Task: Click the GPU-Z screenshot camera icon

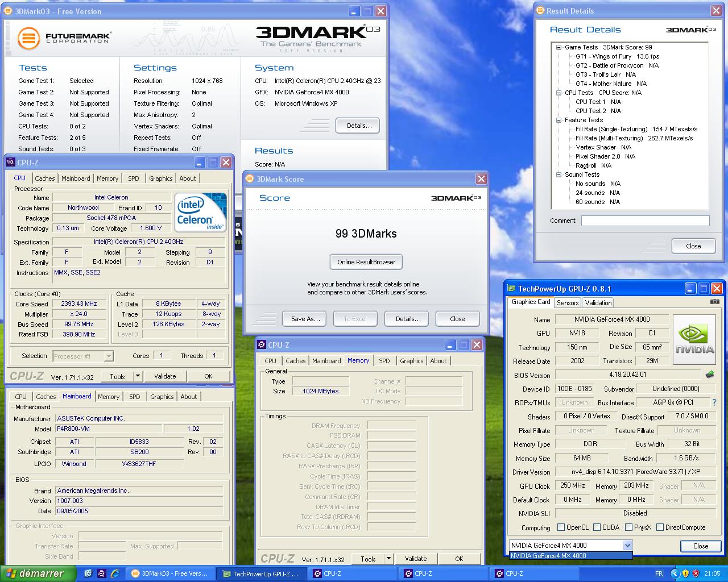Action: 715,302
